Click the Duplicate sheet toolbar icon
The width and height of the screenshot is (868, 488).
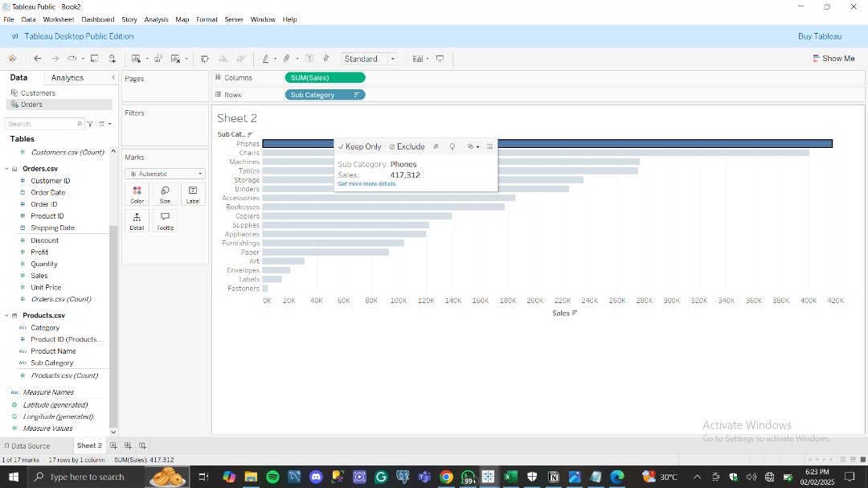coord(158,58)
